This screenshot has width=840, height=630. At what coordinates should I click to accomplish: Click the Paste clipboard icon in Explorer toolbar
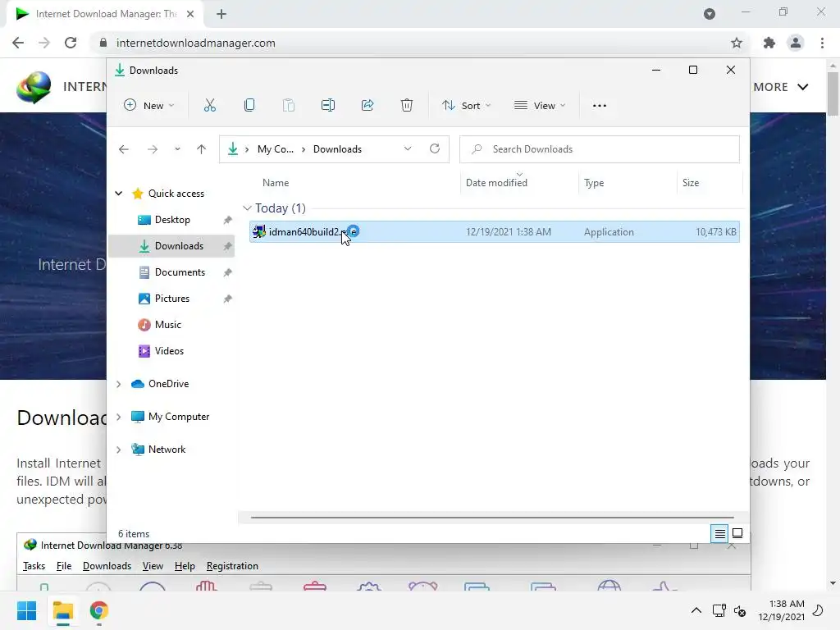[289, 106]
